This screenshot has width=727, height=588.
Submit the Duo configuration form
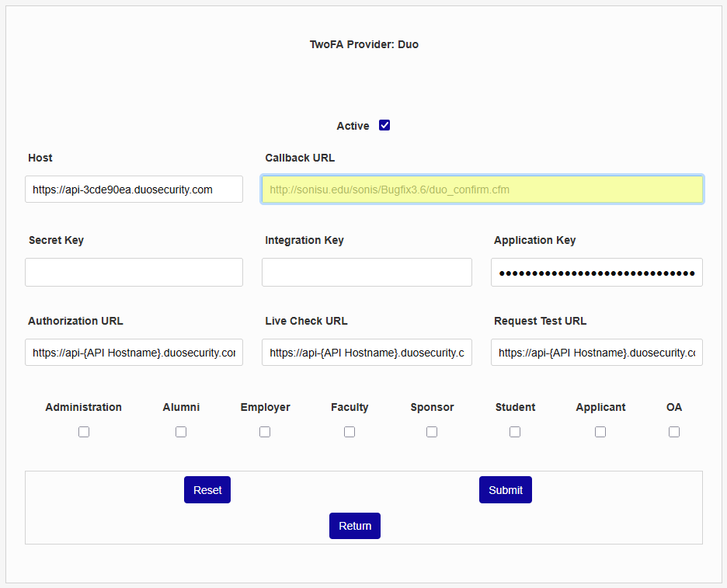[x=506, y=490]
